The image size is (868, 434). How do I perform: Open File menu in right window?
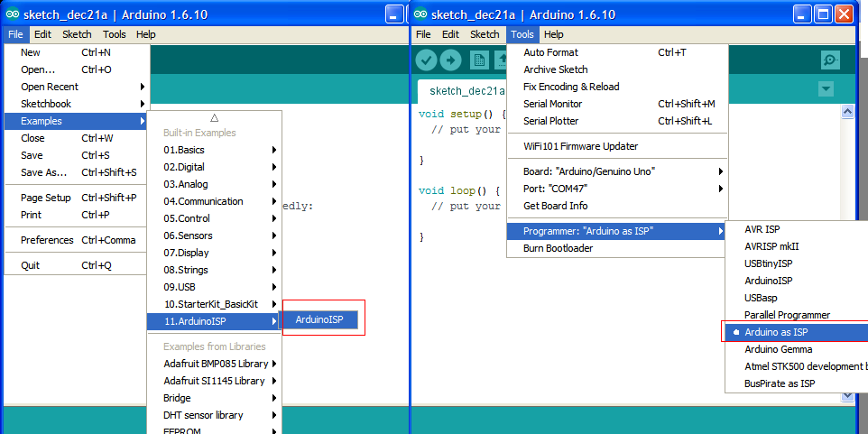[423, 34]
